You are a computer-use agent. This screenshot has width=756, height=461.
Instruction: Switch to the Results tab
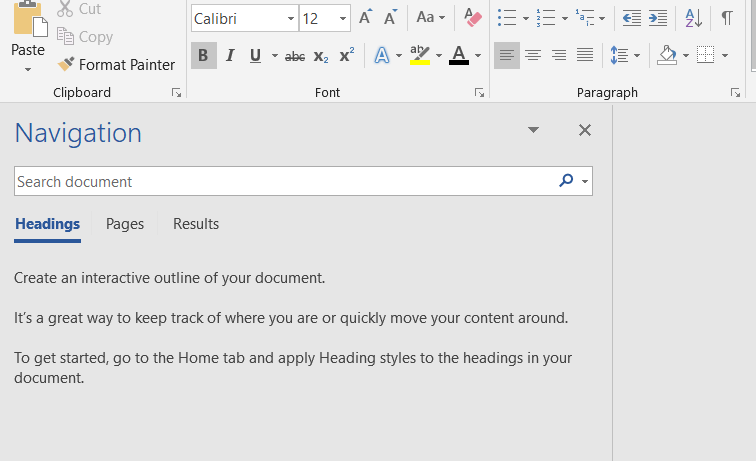coord(196,224)
